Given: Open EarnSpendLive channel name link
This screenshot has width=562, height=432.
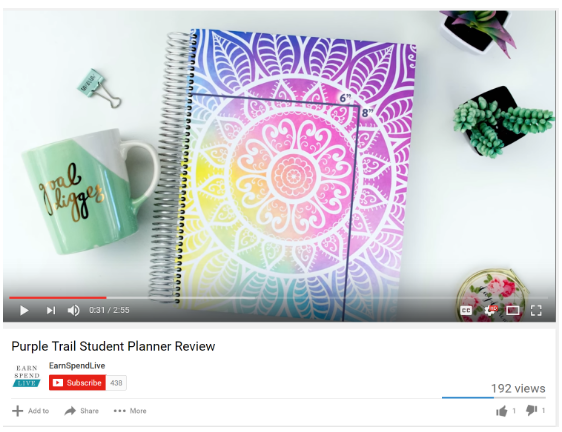Looking at the screenshot, I should [77, 366].
